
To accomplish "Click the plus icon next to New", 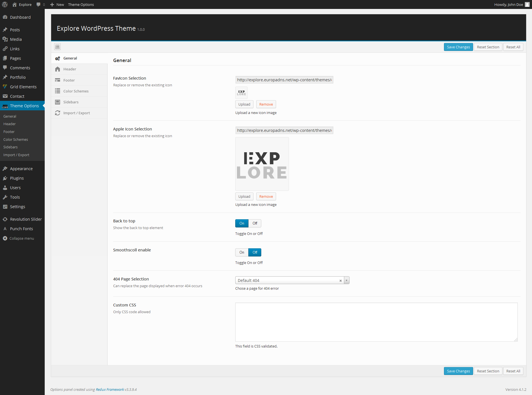I will (x=52, y=4).
